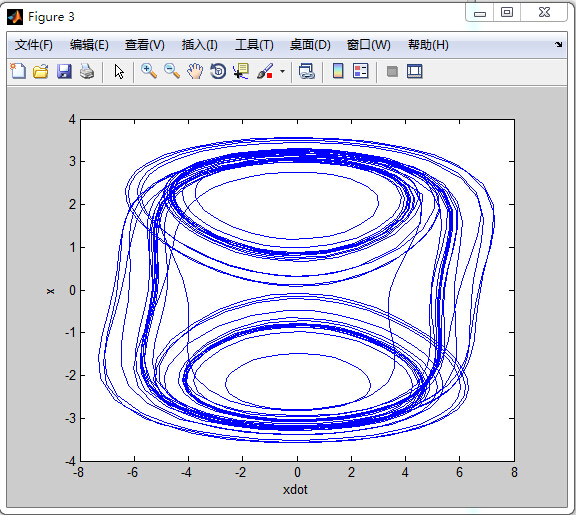The height and width of the screenshot is (515, 576).
Task: Show plot tools and dock figure
Action: tap(415, 71)
